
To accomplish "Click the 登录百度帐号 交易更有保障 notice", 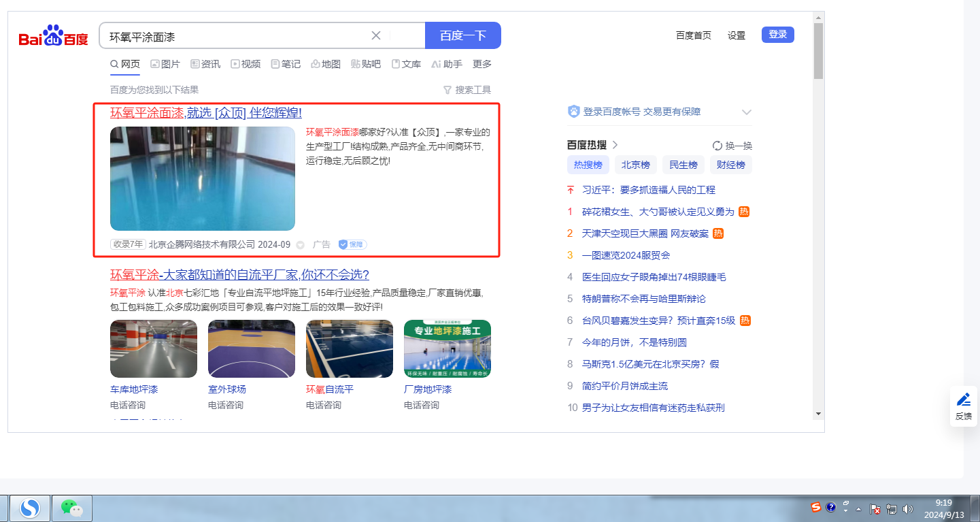I will [x=642, y=112].
